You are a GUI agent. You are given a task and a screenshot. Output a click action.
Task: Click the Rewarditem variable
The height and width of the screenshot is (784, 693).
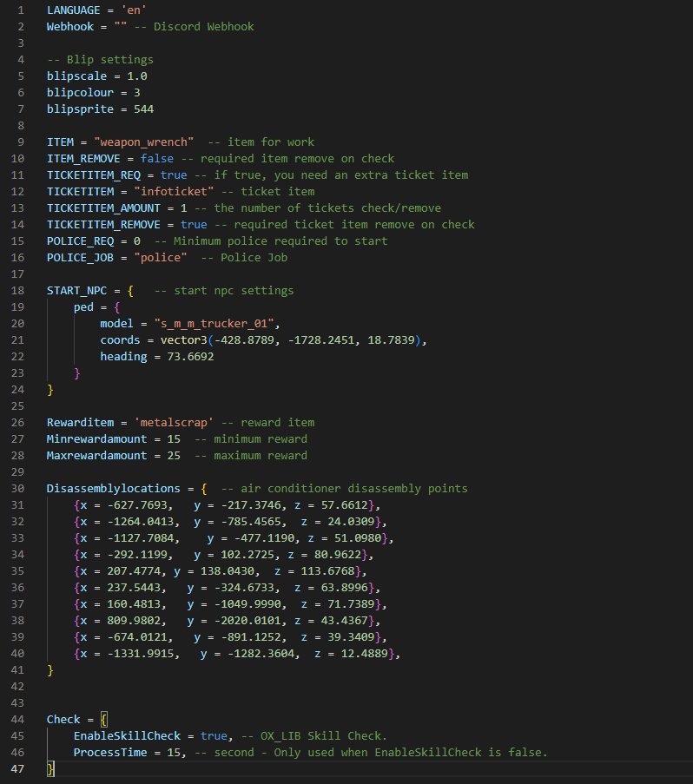point(80,423)
